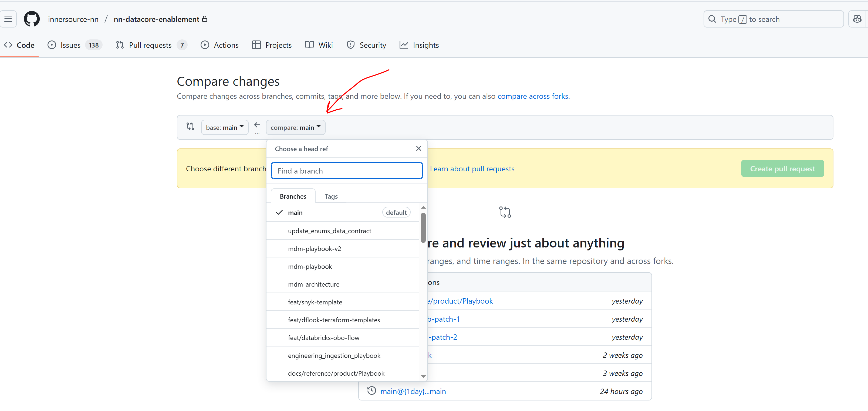Viewport: 868px width, 411px height.
Task: Select branch update_enums_data_contract
Action: (343, 231)
